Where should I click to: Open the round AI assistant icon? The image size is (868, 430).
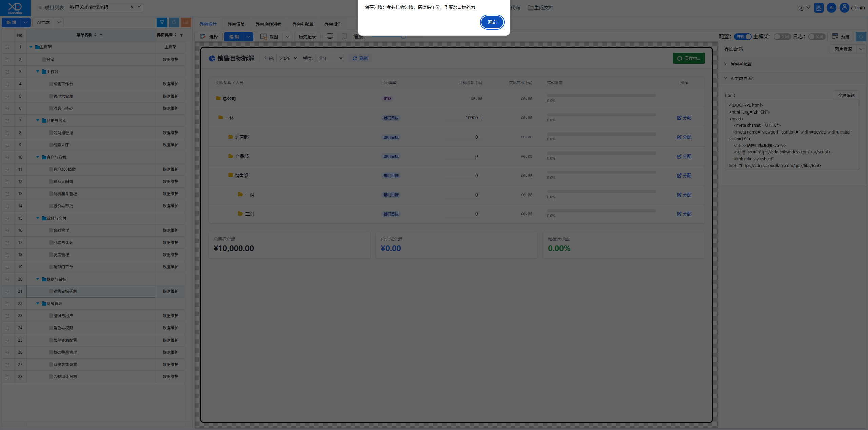point(831,7)
